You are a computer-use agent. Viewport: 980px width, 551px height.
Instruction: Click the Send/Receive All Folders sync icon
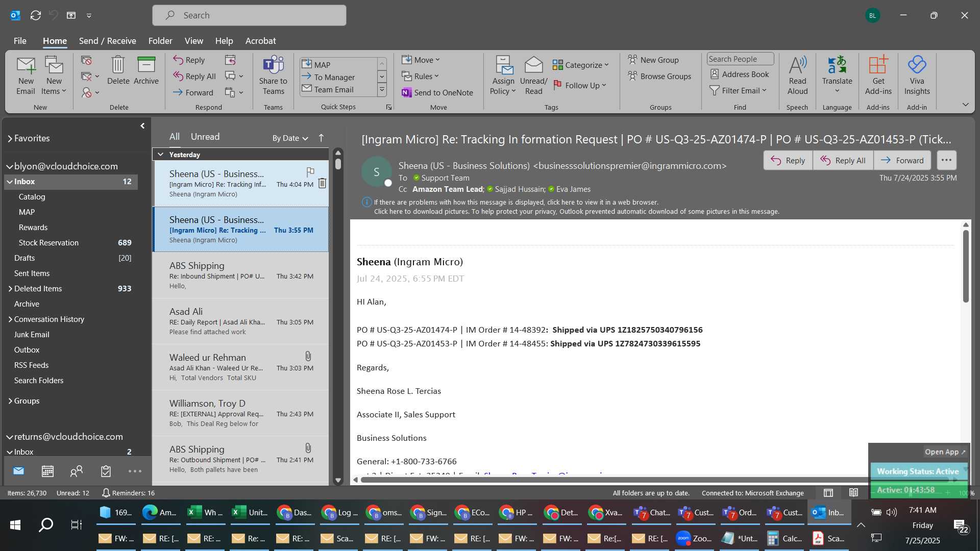tap(36, 15)
